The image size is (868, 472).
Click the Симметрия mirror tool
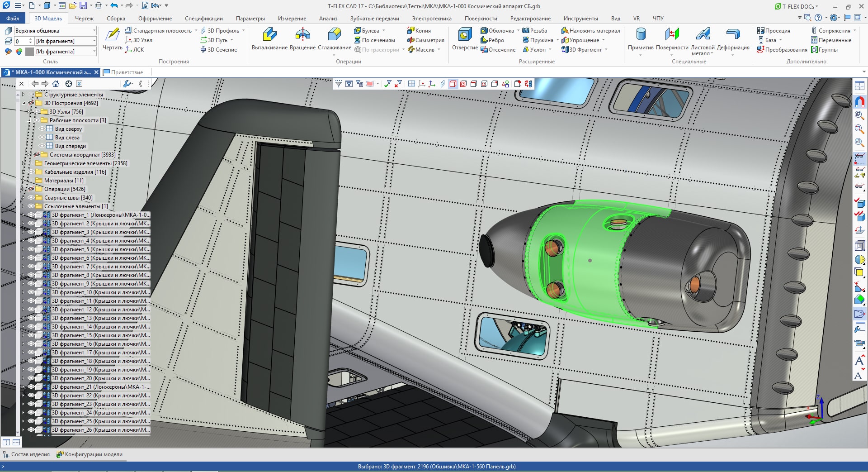click(x=425, y=40)
